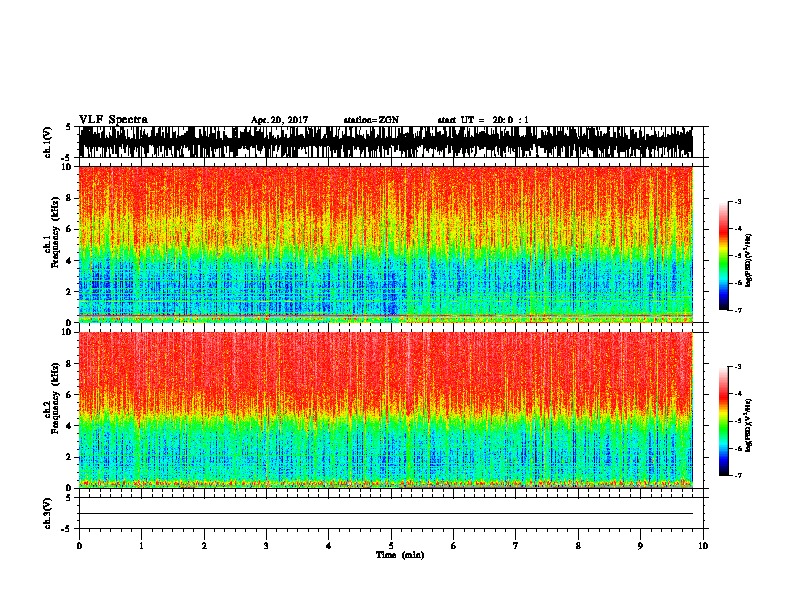Click the '4' kHz tick on ch.1 frequency axis

(x=70, y=261)
